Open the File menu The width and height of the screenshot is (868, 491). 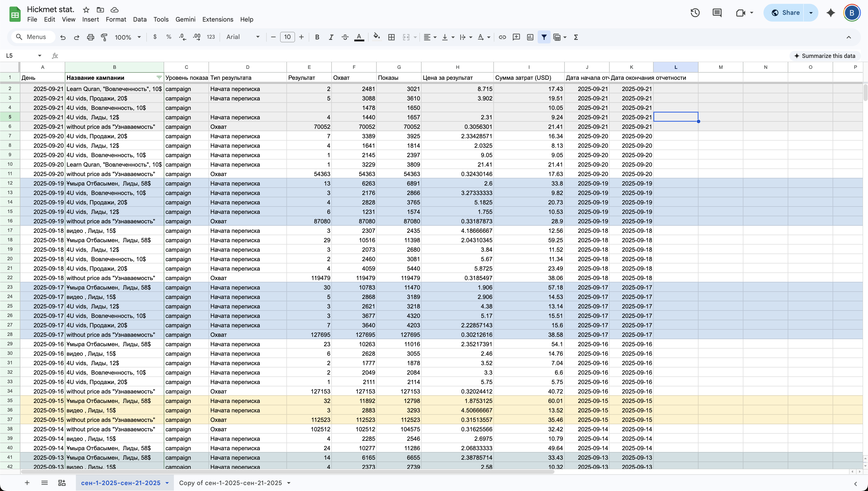pyautogui.click(x=32, y=19)
